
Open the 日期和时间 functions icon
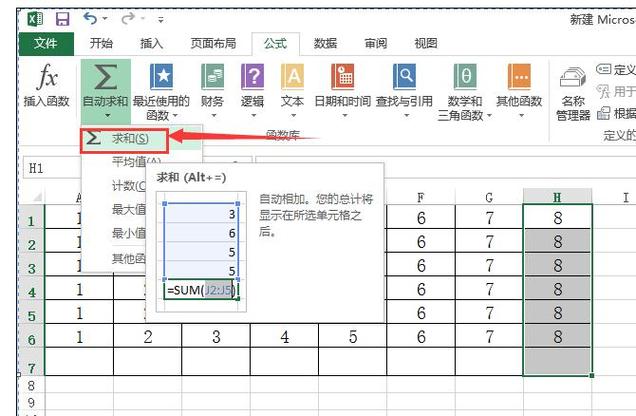[x=343, y=76]
